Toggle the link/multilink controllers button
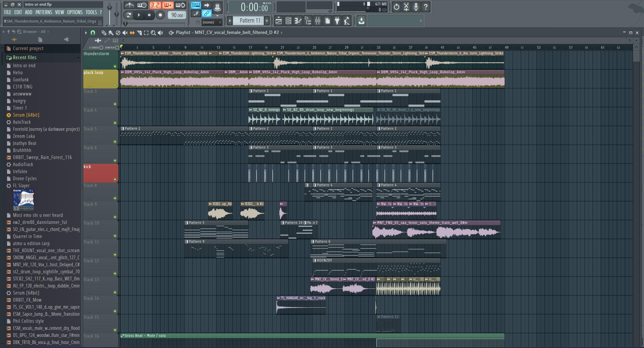 pos(207,13)
